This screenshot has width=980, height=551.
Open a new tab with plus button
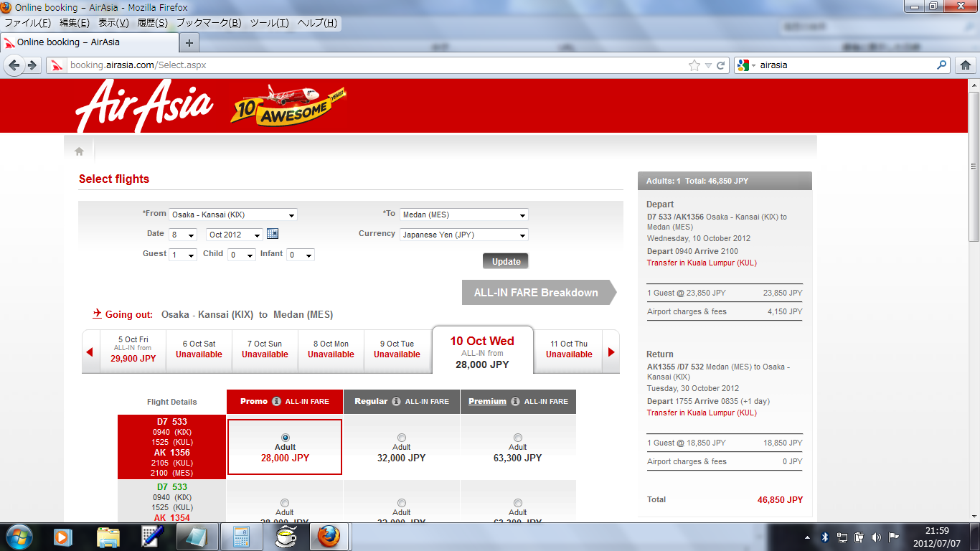coord(189,42)
